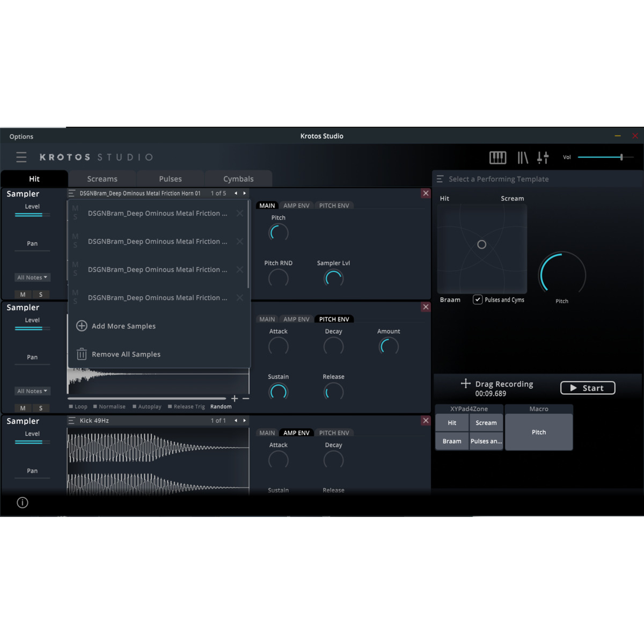
Task: Toggle the Pulses and Cyms checkbox
Action: pyautogui.click(x=478, y=299)
